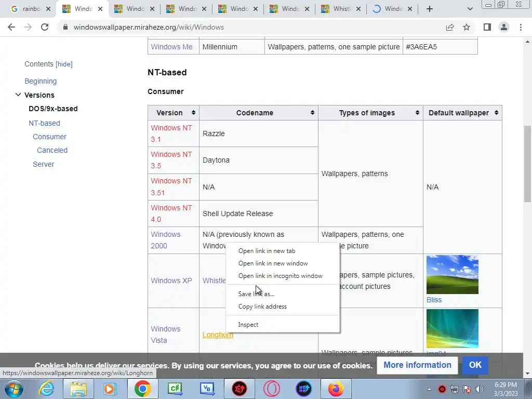This screenshot has width=532, height=399.
Task: Choose Open link in new tab
Action: pyautogui.click(x=267, y=251)
